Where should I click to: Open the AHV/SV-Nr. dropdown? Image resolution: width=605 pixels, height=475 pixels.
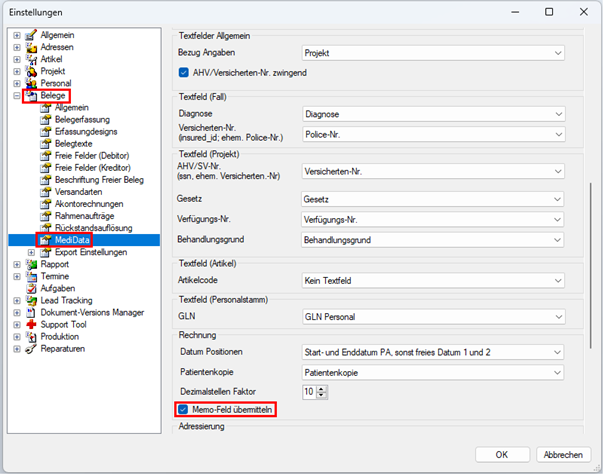(433, 171)
